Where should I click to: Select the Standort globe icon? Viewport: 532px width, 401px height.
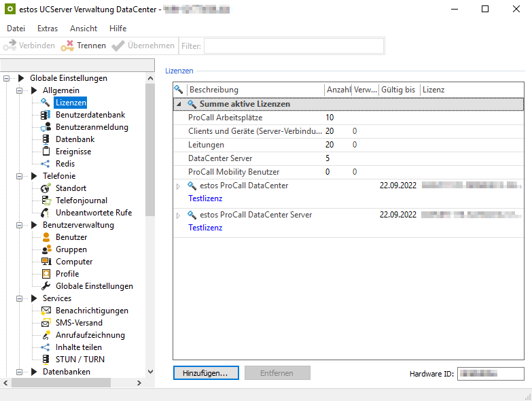pos(46,188)
